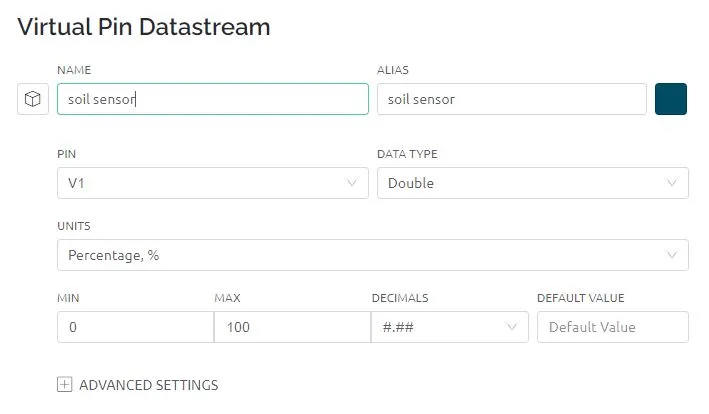Click the UNITS field label
The height and width of the screenshot is (414, 709).
(74, 226)
